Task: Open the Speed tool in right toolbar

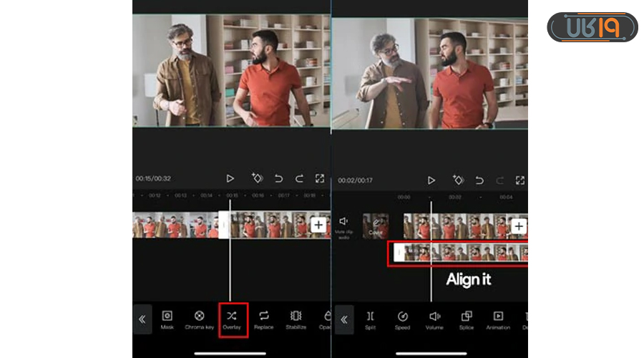Action: tap(402, 321)
